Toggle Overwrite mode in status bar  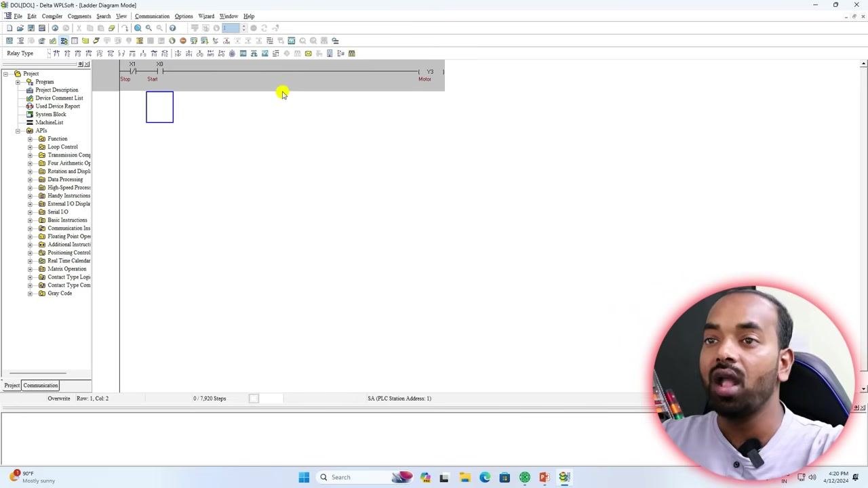tap(59, 399)
